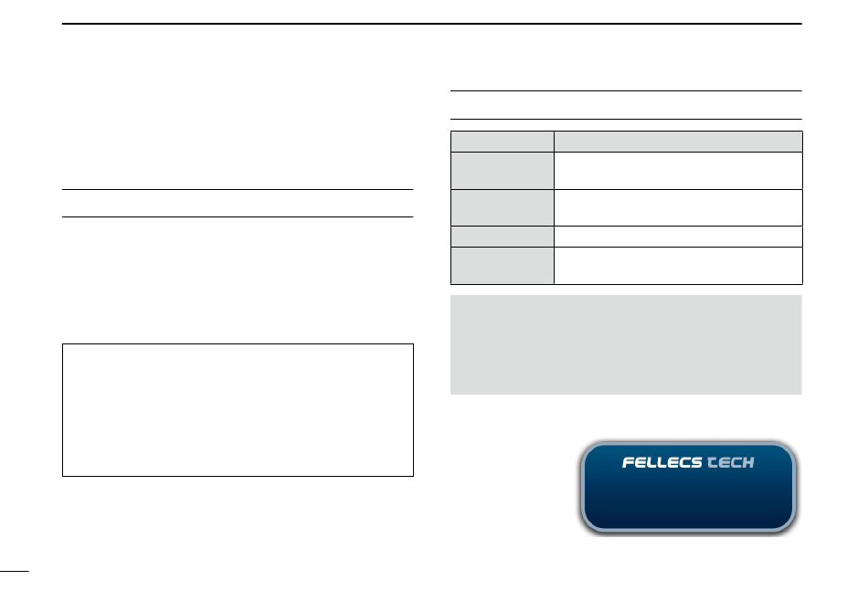Click inside the empty outlined box on left
This screenshot has height=612, width=868.
tap(238, 410)
